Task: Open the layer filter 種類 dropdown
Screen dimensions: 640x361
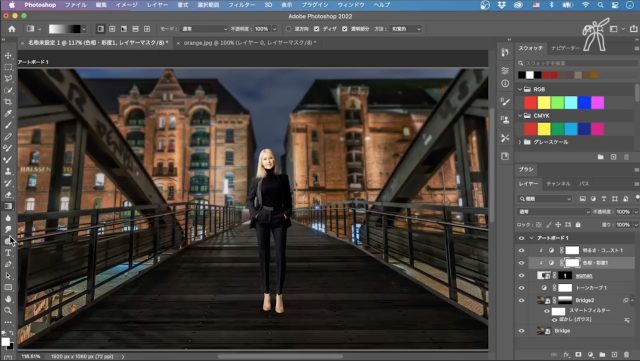Action: (545, 199)
